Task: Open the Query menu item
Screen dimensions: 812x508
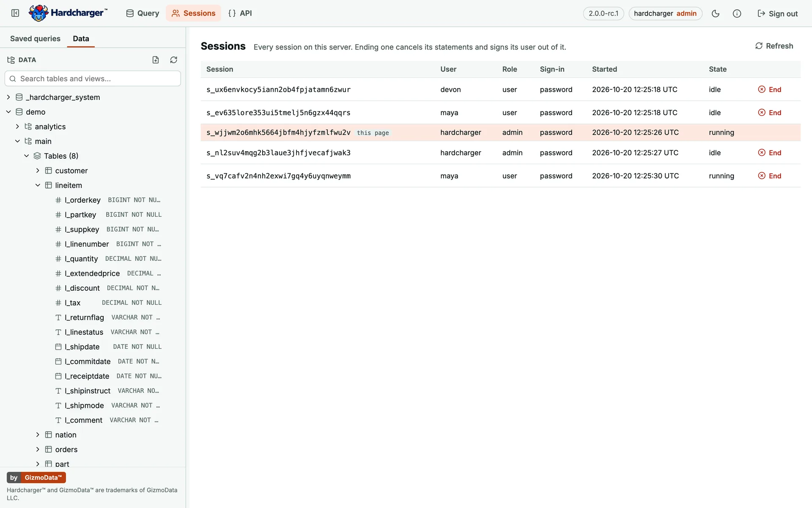Action: (x=143, y=13)
